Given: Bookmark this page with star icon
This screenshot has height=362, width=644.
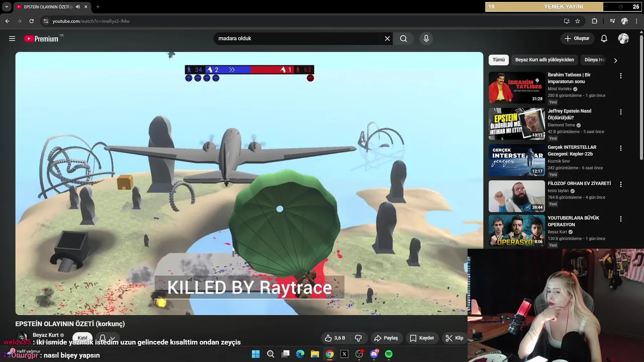Looking at the screenshot, I should coord(578,21).
